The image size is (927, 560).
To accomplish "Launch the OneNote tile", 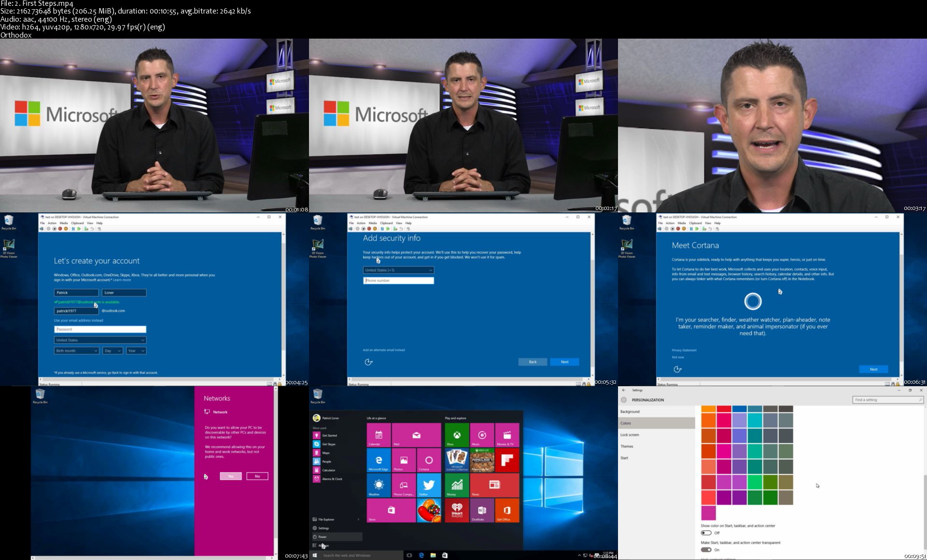I will pyautogui.click(x=481, y=510).
